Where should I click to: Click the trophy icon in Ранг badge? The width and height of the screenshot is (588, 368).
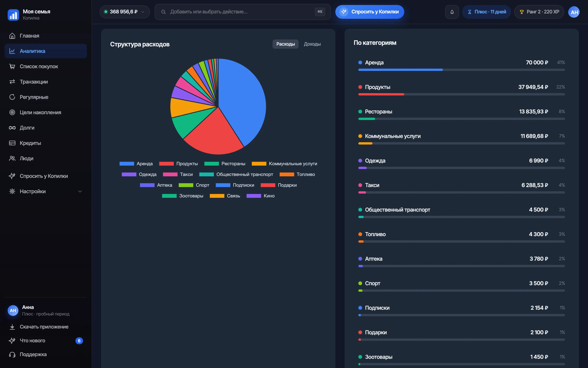(x=521, y=12)
